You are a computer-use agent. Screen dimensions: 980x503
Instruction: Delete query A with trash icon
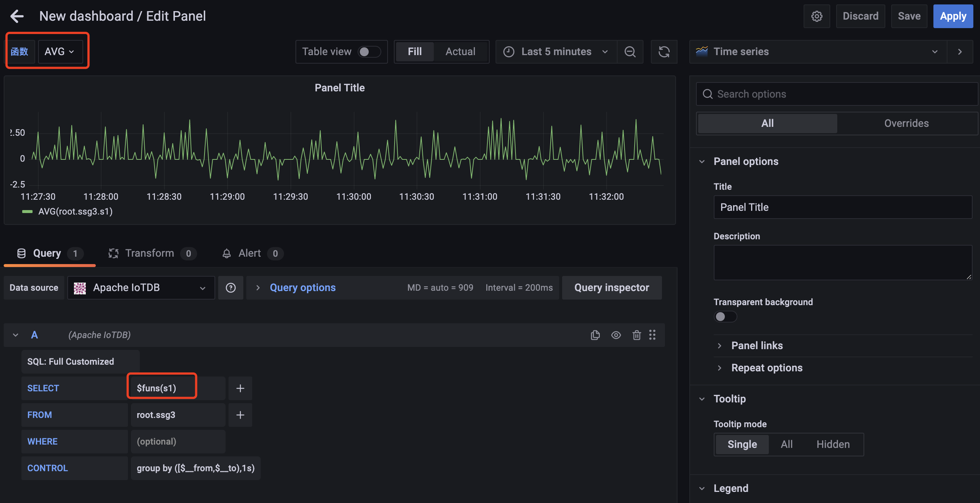[636, 335]
